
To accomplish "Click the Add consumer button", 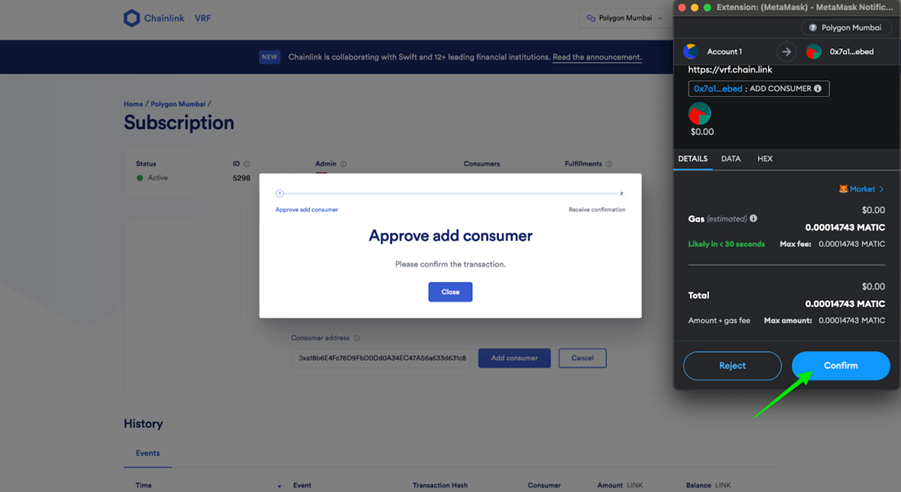I will pos(514,358).
